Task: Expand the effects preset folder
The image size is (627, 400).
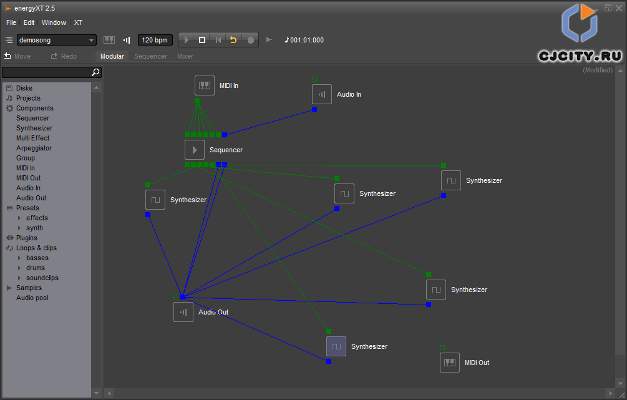Action: tap(19, 218)
